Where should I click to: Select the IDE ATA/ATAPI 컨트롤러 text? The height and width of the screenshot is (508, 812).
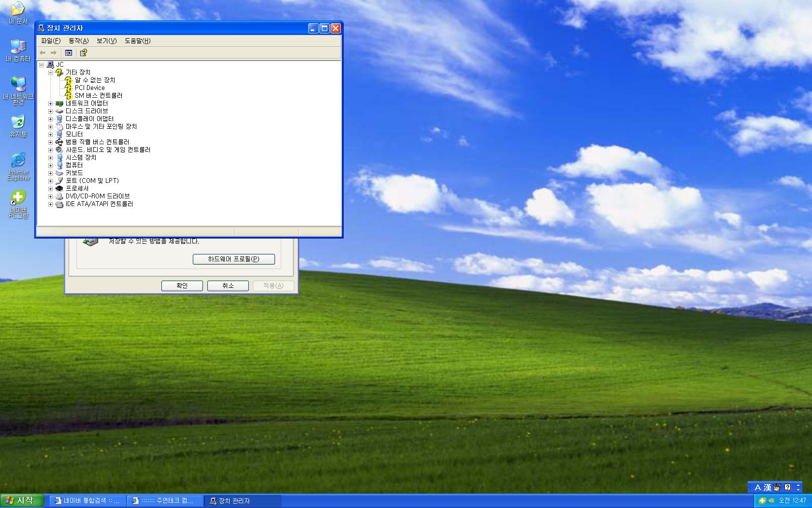click(99, 204)
